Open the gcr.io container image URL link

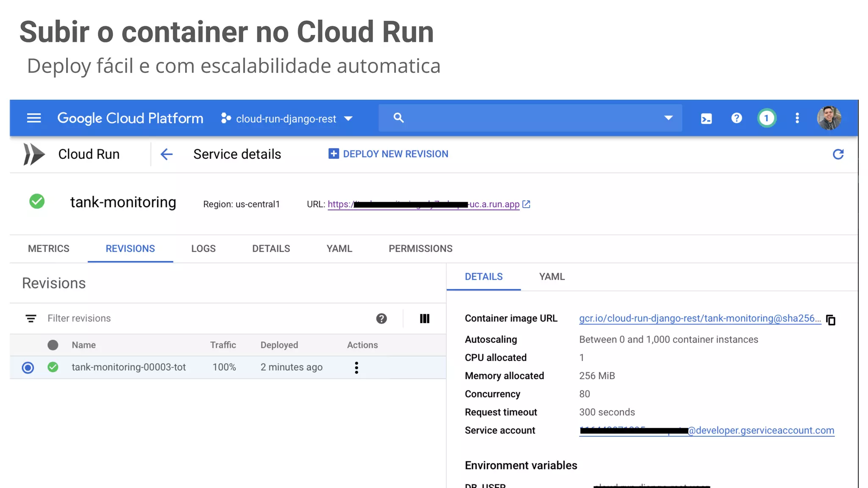700,319
